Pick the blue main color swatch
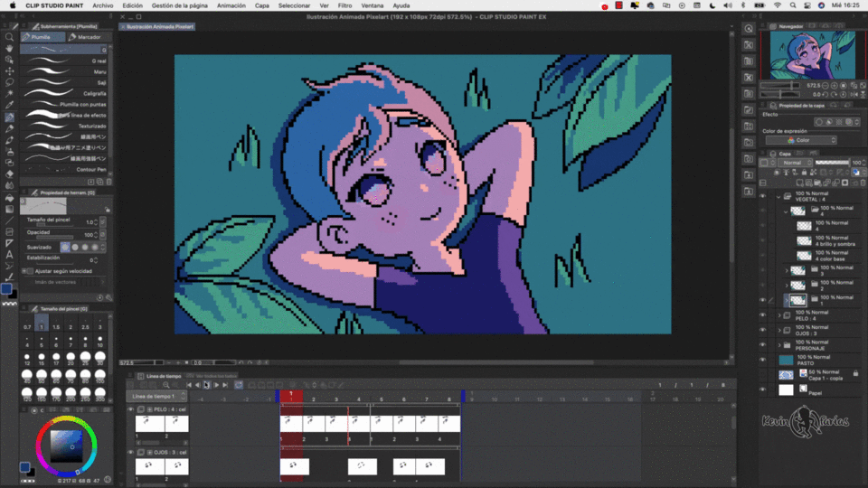The image size is (868, 488). coord(6,289)
